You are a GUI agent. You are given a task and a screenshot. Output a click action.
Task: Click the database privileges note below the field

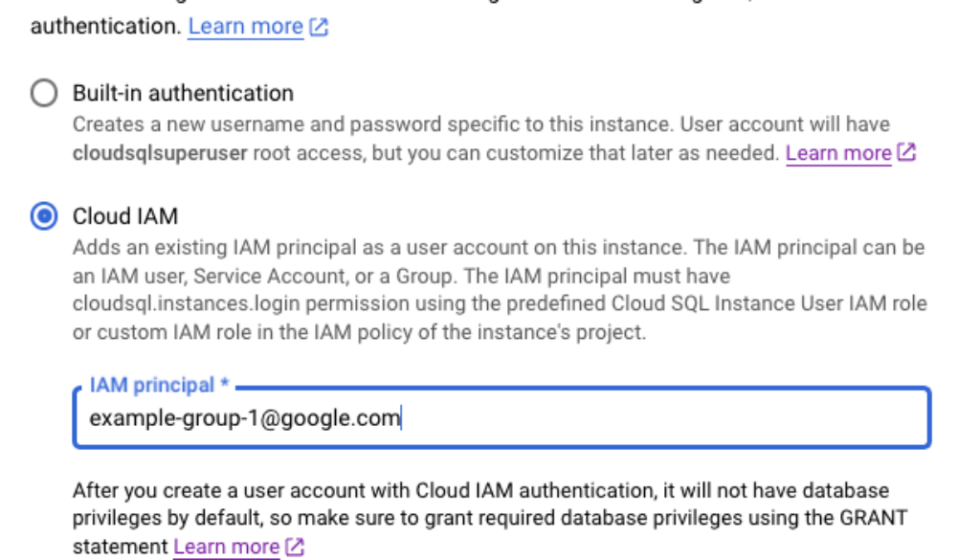[x=479, y=504]
